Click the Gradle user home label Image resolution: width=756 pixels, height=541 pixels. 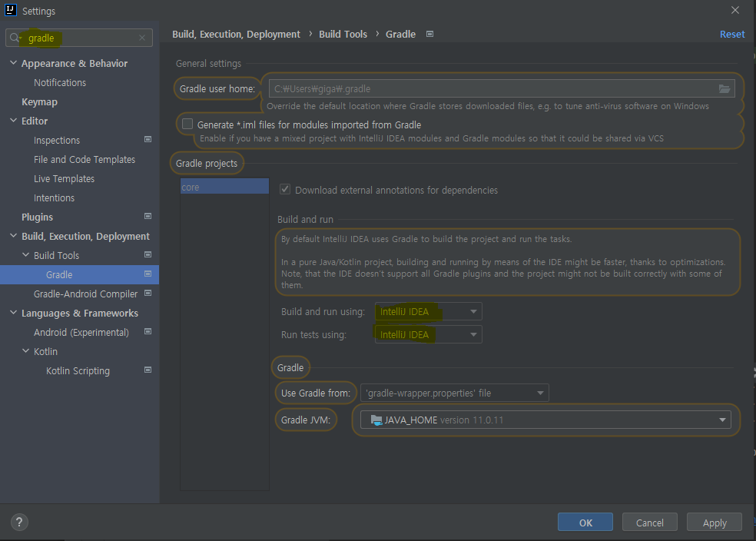pos(217,88)
